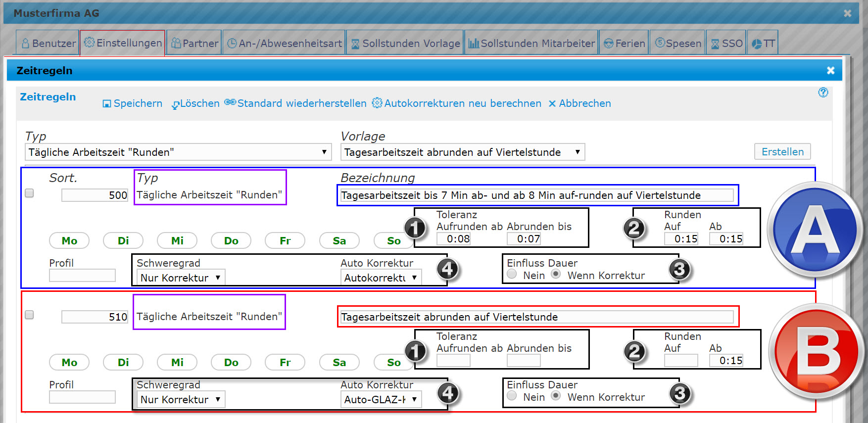Image resolution: width=868 pixels, height=423 pixels.
Task: Edit Aufrunden ab value 0:08
Action: (453, 238)
